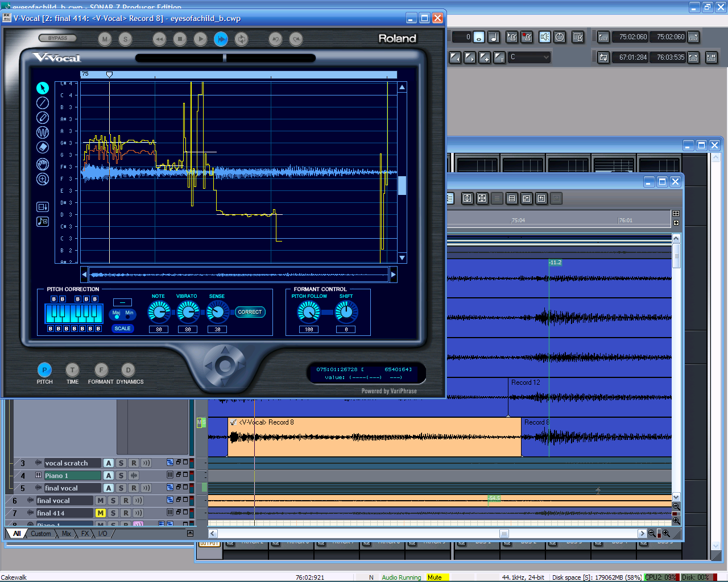Adjust the VIBRATO knob
Viewport: 728px width, 582px height.
click(x=188, y=311)
